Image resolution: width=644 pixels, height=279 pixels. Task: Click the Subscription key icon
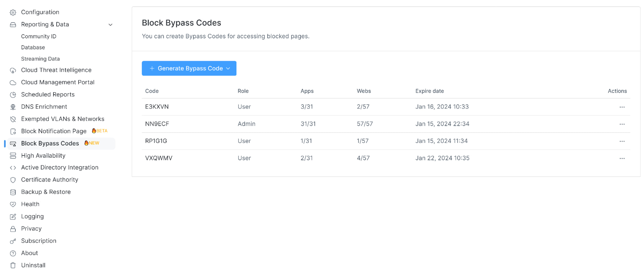[13, 241]
